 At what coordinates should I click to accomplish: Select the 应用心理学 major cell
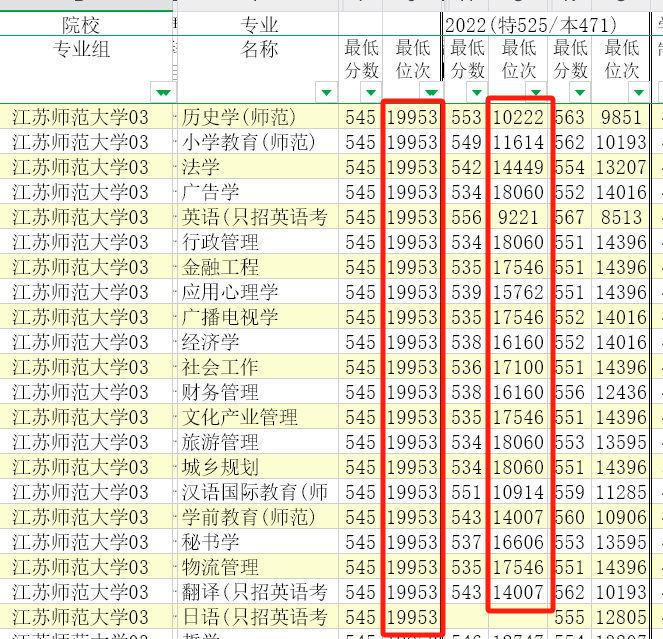258,292
